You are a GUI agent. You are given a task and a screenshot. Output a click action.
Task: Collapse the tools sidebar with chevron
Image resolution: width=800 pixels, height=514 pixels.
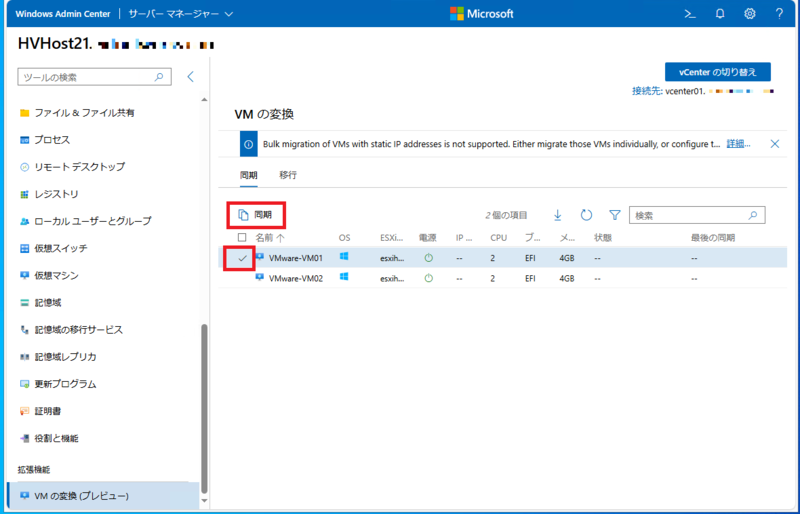tap(190, 77)
